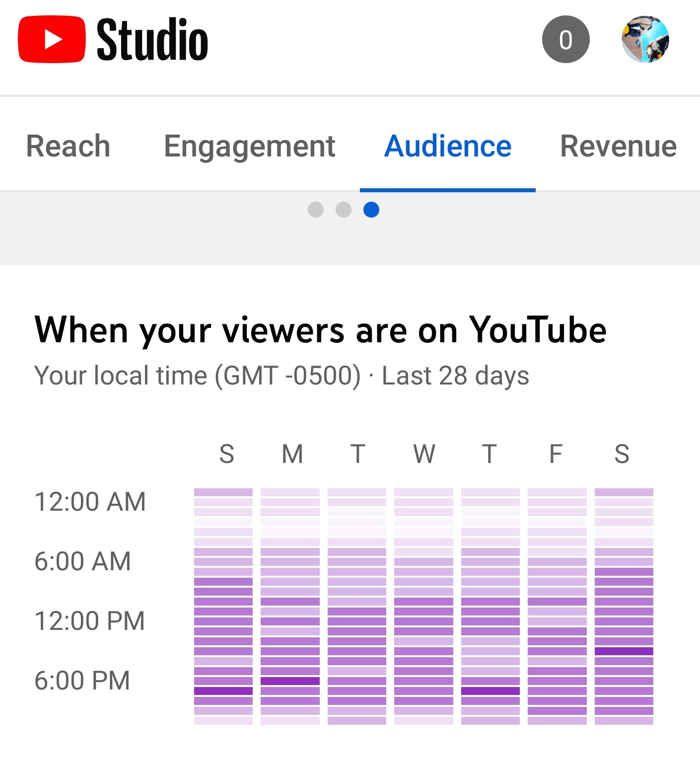Select the active third page dot
700x767 pixels.
[x=371, y=210]
